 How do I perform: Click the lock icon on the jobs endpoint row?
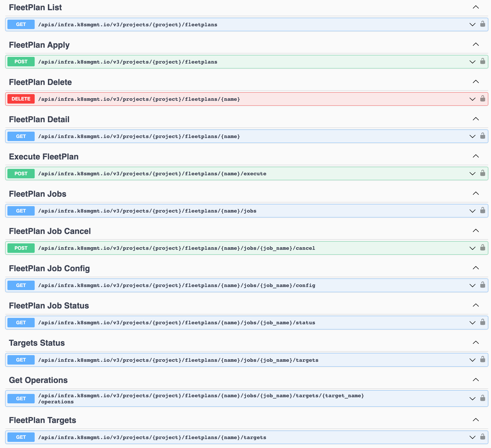[x=483, y=210]
